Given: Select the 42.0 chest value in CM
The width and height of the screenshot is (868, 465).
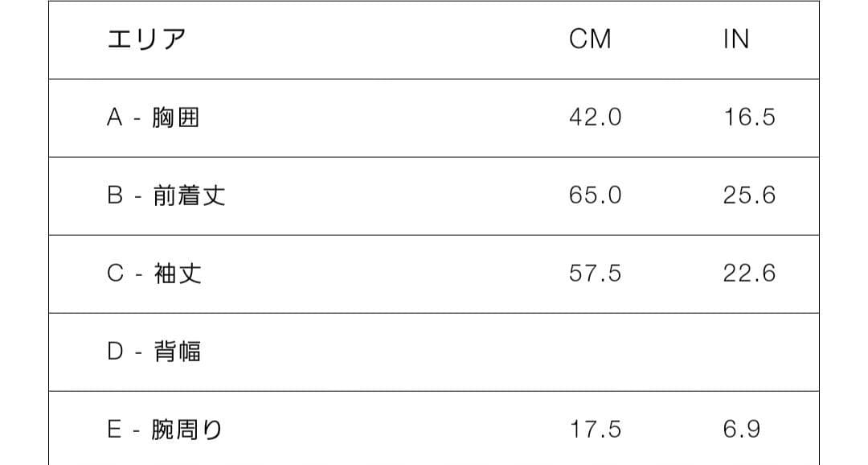Looking at the screenshot, I should click(x=595, y=117).
